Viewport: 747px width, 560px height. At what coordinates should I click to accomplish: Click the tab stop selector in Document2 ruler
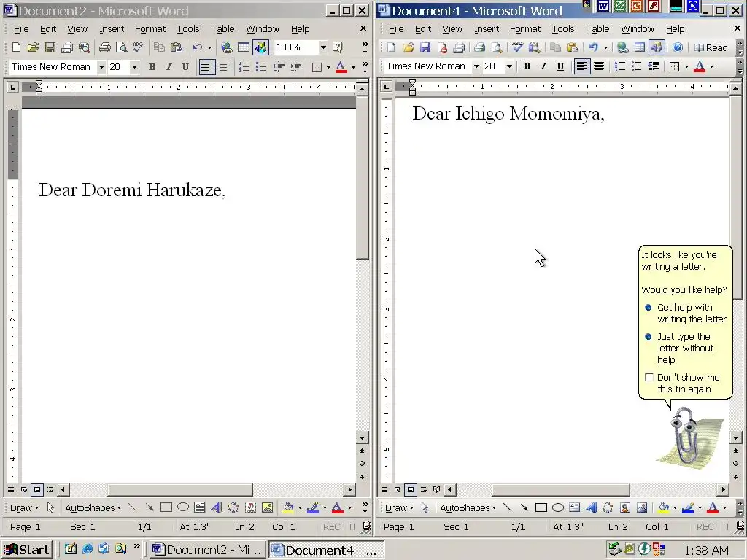12,87
